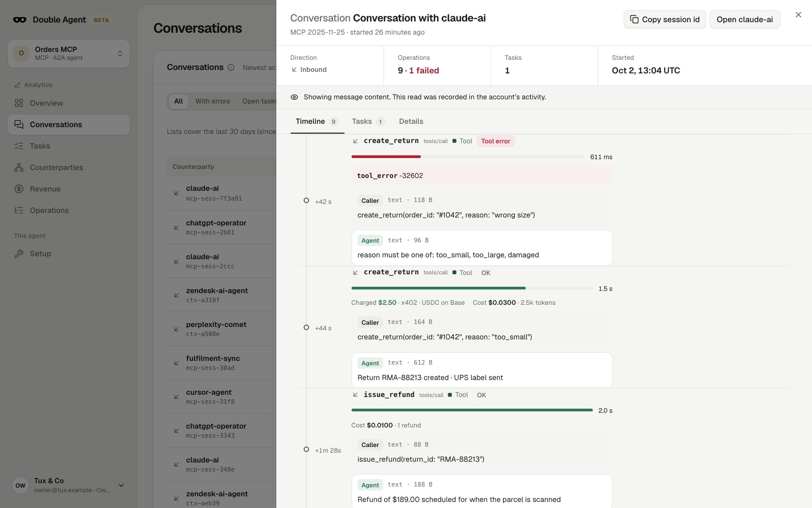The height and width of the screenshot is (508, 812).
Task: Click inbound arrow of chatgpt-operator mcp-sess-2b81
Action: click(176, 227)
